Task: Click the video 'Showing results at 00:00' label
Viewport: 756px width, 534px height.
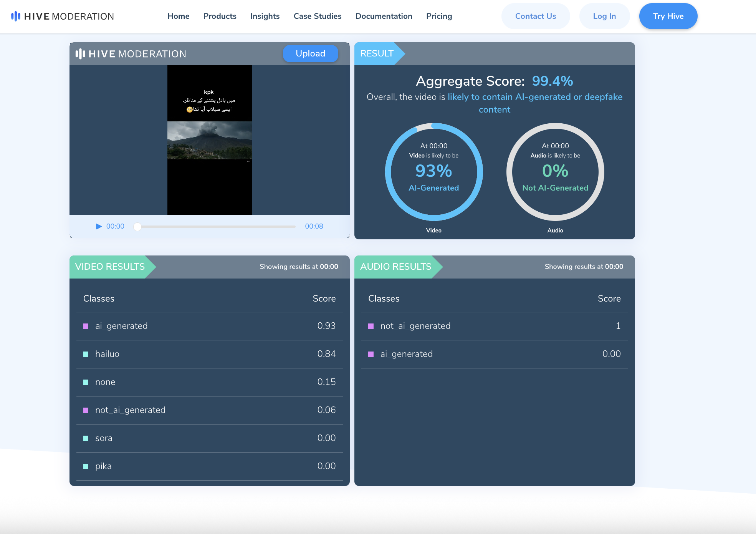Action: tap(299, 267)
